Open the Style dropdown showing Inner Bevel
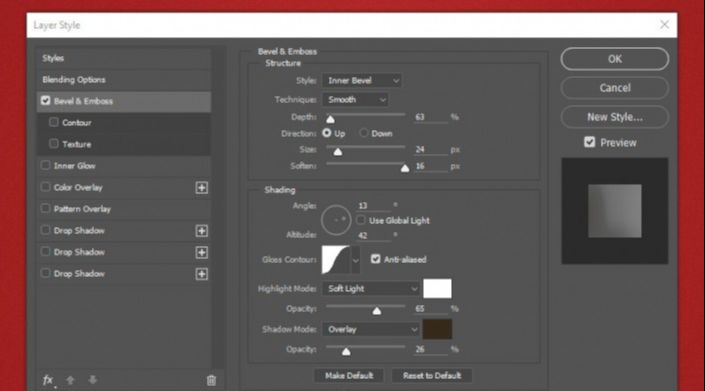This screenshot has height=391, width=705. [x=361, y=80]
